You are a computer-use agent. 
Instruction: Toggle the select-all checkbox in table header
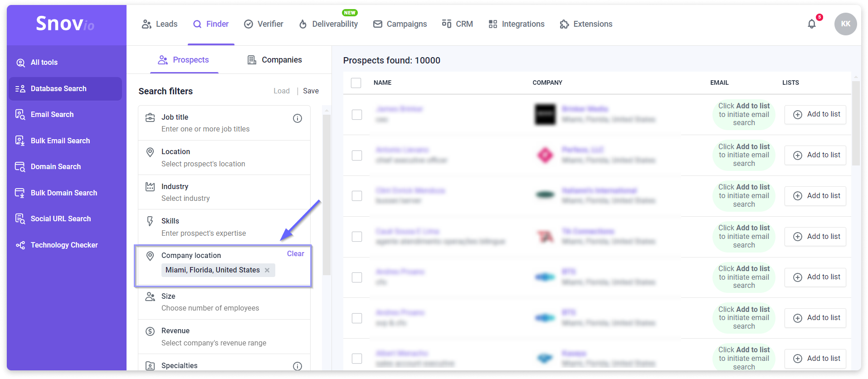[x=356, y=83]
